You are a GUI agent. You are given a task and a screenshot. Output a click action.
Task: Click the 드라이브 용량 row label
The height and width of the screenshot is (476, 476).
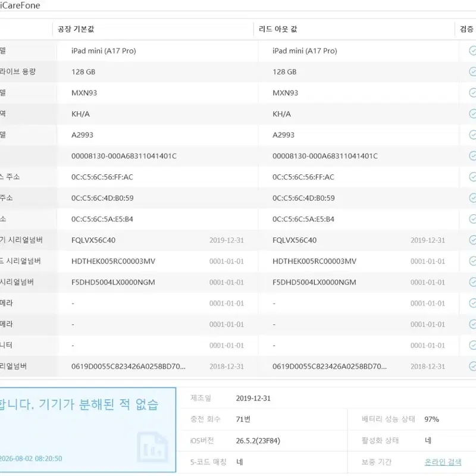coord(18,71)
